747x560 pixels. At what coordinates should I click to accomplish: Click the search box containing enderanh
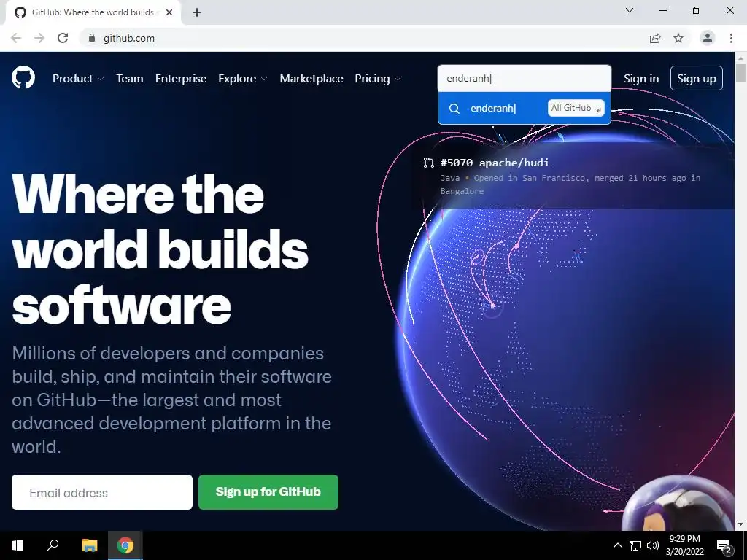[x=525, y=78]
